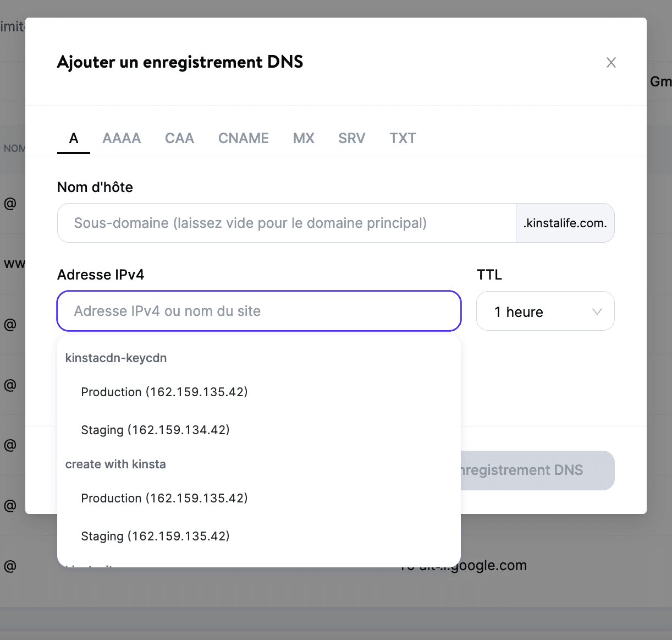672x640 pixels.
Task: Select the MX record tab
Action: [303, 138]
